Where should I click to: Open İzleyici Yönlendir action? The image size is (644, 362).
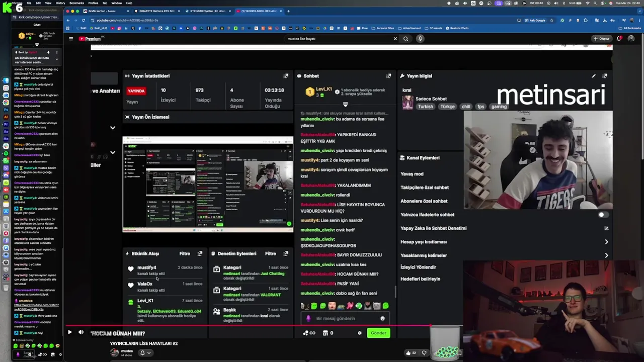(418, 267)
